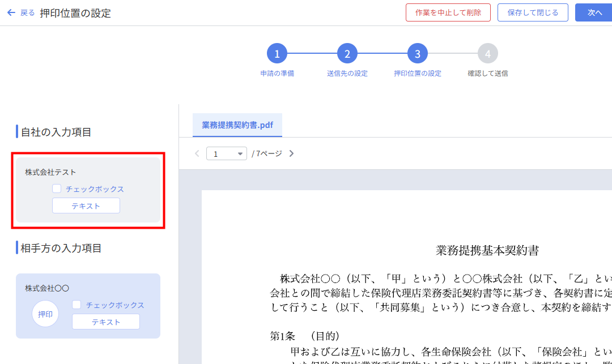This screenshot has width=612, height=364.
Task: Open the page number dropdown
Action: [x=227, y=153]
